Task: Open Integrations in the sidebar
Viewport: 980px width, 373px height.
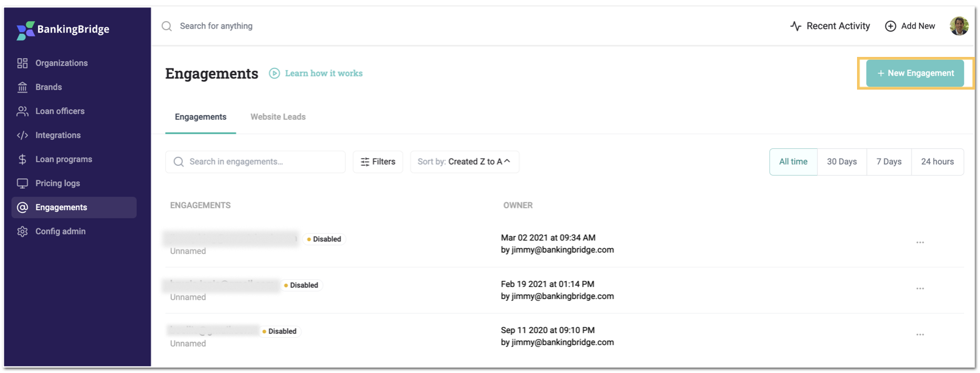Action: tap(58, 135)
